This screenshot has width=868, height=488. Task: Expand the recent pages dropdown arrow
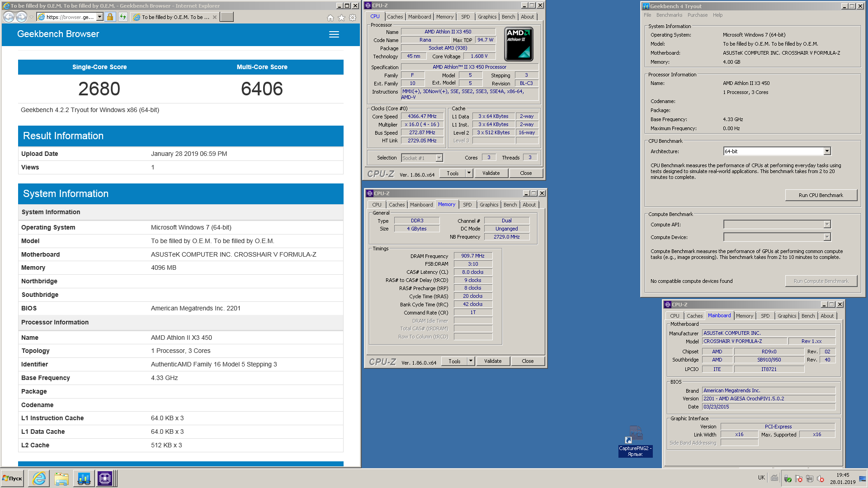tap(31, 17)
